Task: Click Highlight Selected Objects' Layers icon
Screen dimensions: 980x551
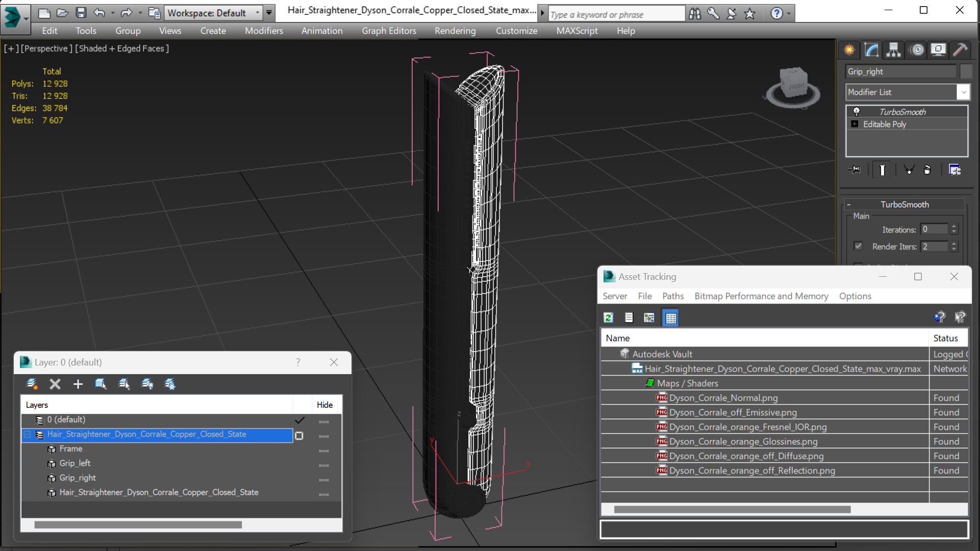Action: coord(124,384)
